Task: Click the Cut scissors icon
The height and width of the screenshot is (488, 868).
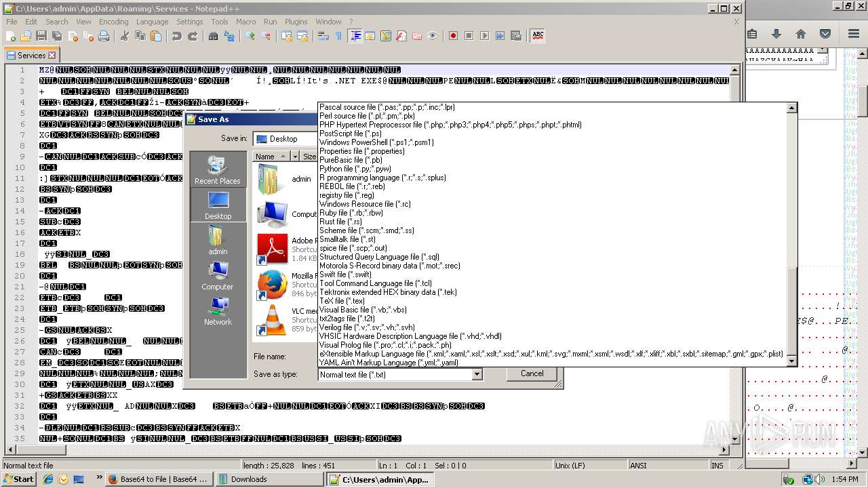Action: (x=124, y=36)
